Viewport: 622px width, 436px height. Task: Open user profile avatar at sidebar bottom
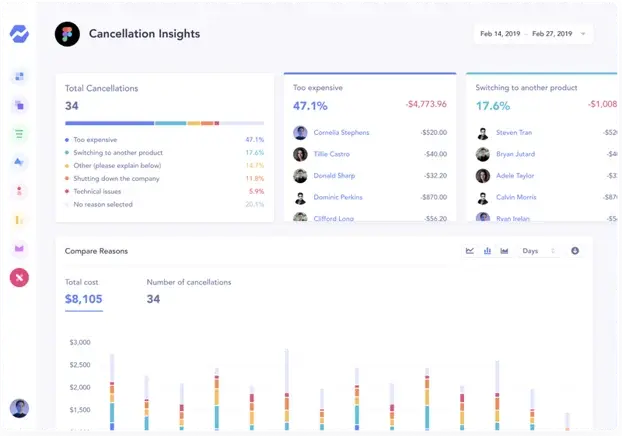19,408
